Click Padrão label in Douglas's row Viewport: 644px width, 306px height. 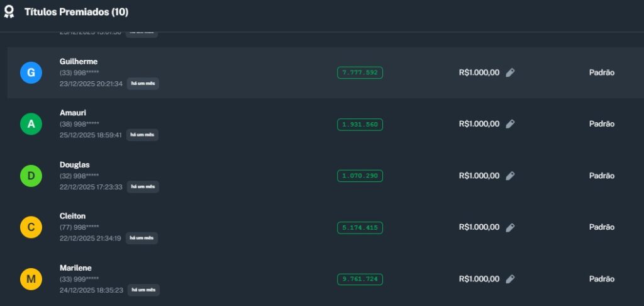pos(601,176)
